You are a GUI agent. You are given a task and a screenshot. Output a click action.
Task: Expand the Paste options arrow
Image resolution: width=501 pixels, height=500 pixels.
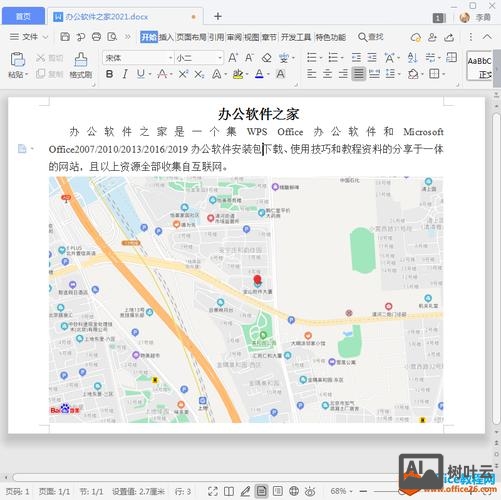(x=27, y=74)
